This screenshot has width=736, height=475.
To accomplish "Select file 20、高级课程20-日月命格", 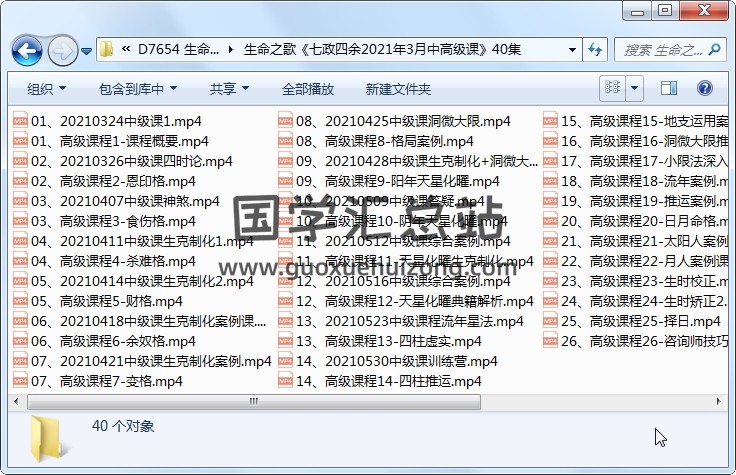I will 636,221.
